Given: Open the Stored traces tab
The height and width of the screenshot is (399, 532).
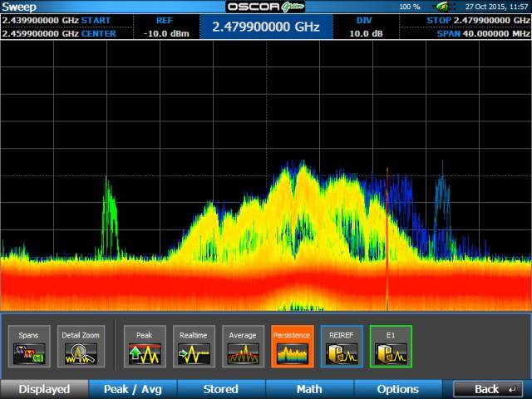Looking at the screenshot, I should [220, 389].
